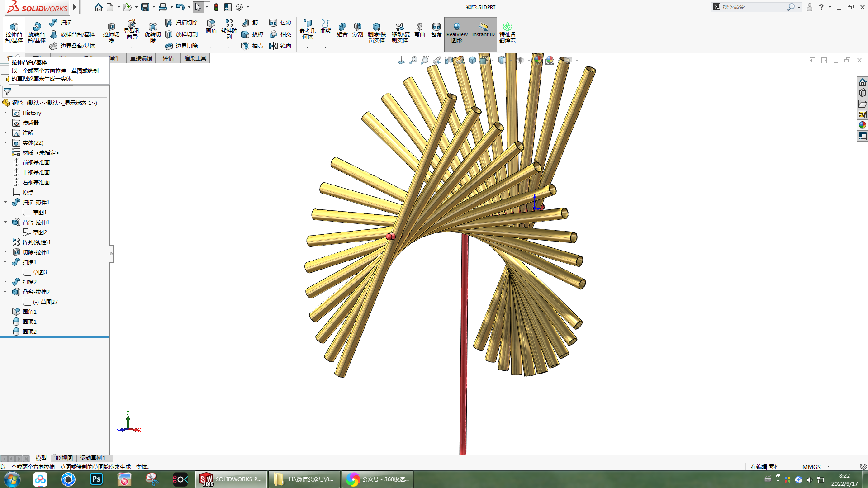Open the Fillet (圆角) dropdown arrow
Screen dimensions: 868x488
point(211,47)
